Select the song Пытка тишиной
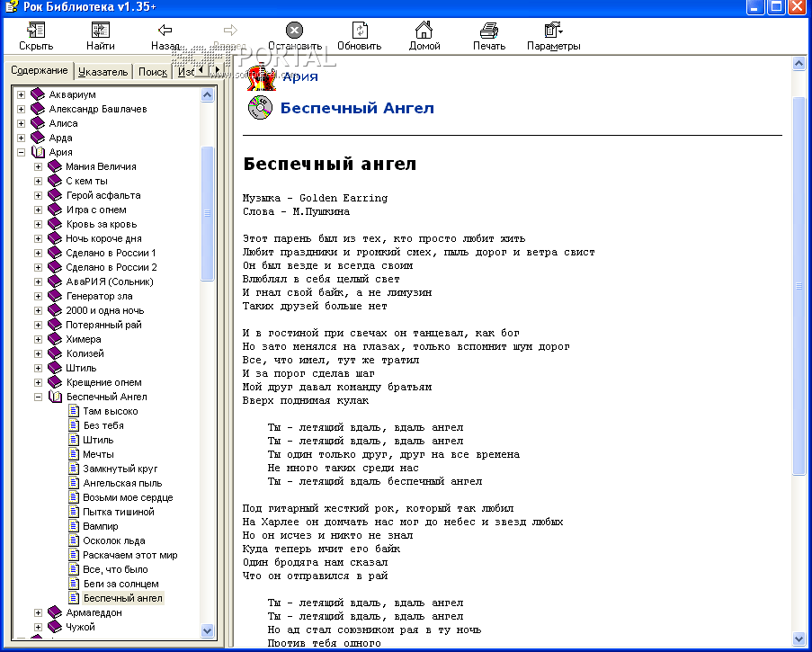812x652 pixels. [119, 512]
